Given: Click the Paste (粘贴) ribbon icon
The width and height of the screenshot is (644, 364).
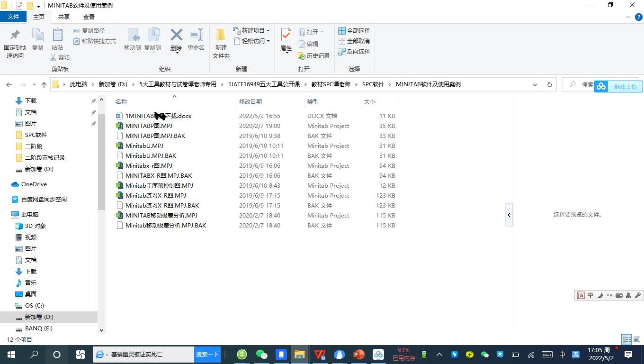Looking at the screenshot, I should click(57, 35).
